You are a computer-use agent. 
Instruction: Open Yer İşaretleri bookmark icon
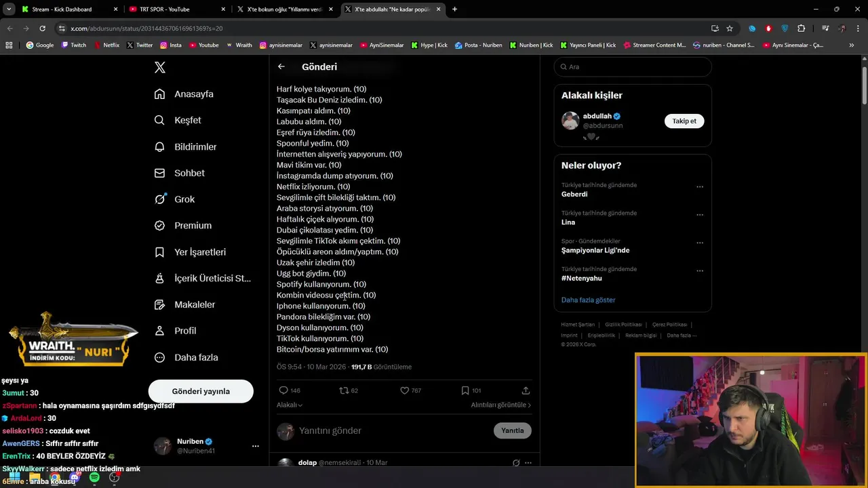tap(159, 252)
